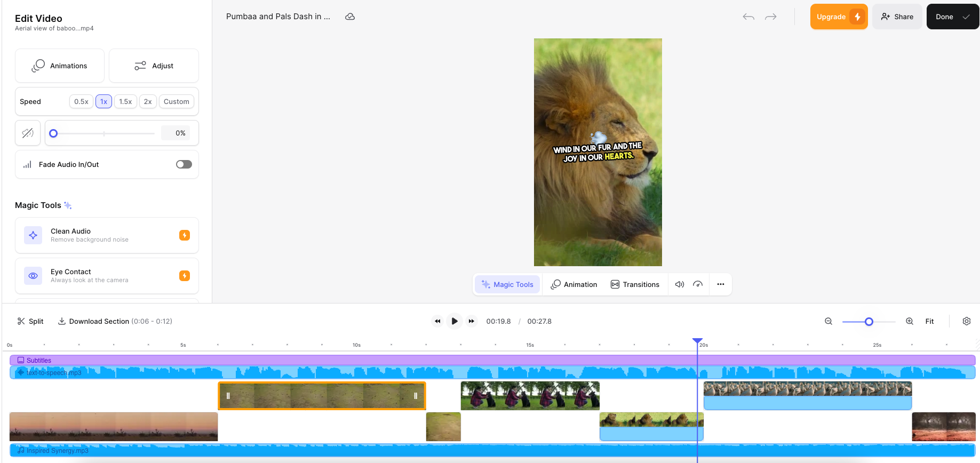Click the Share button
The image size is (980, 463).
point(897,17)
